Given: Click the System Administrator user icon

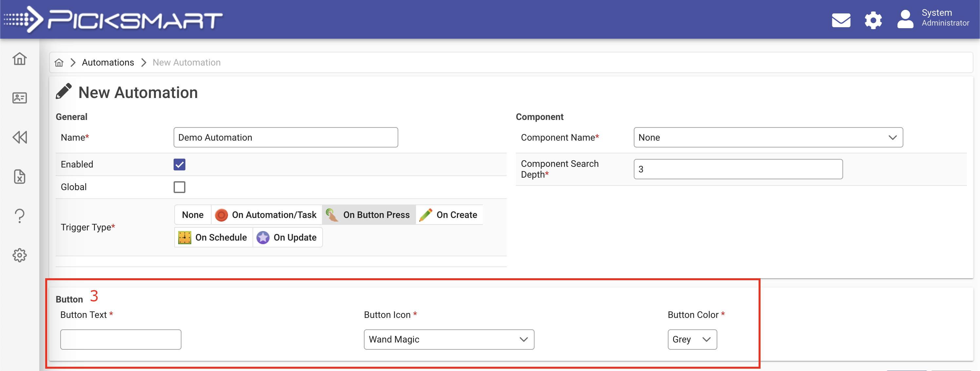Looking at the screenshot, I should point(905,19).
